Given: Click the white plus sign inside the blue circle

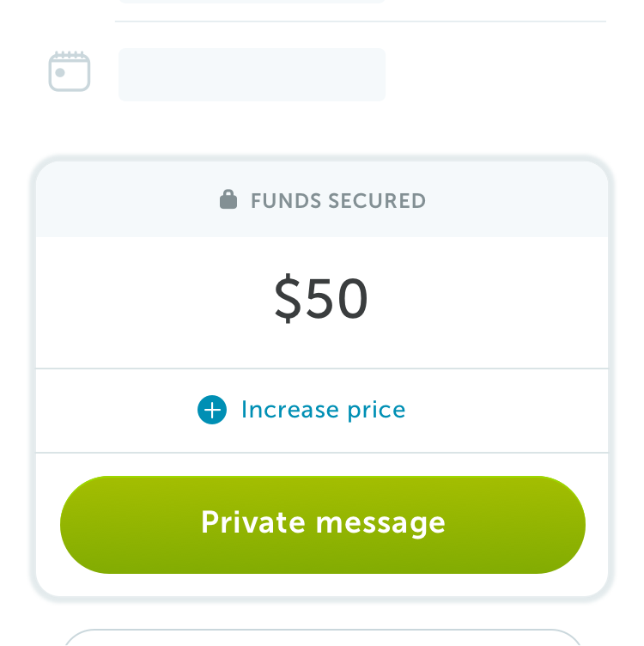Looking at the screenshot, I should (212, 410).
